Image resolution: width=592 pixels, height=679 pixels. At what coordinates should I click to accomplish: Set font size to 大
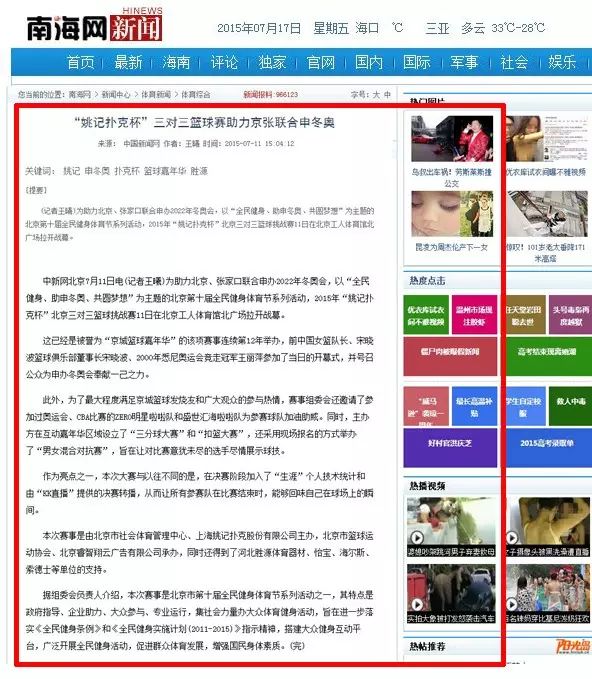tap(376, 94)
